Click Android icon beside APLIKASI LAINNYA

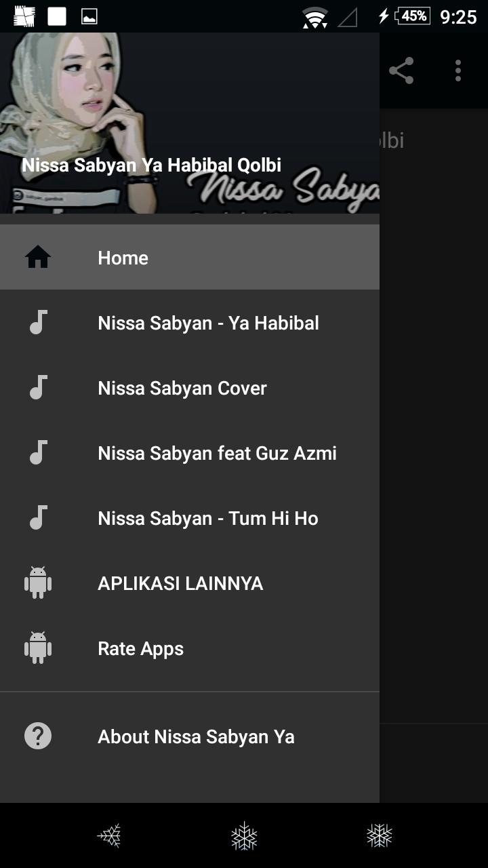38,583
